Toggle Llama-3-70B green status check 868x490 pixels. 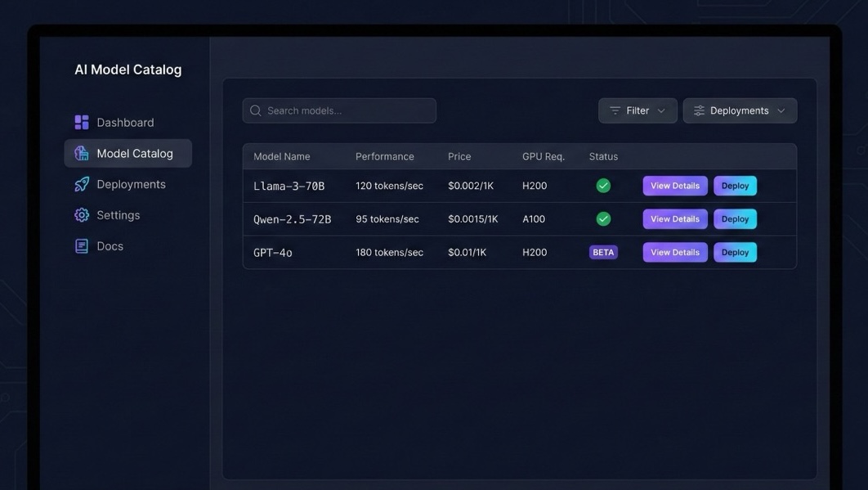point(602,185)
